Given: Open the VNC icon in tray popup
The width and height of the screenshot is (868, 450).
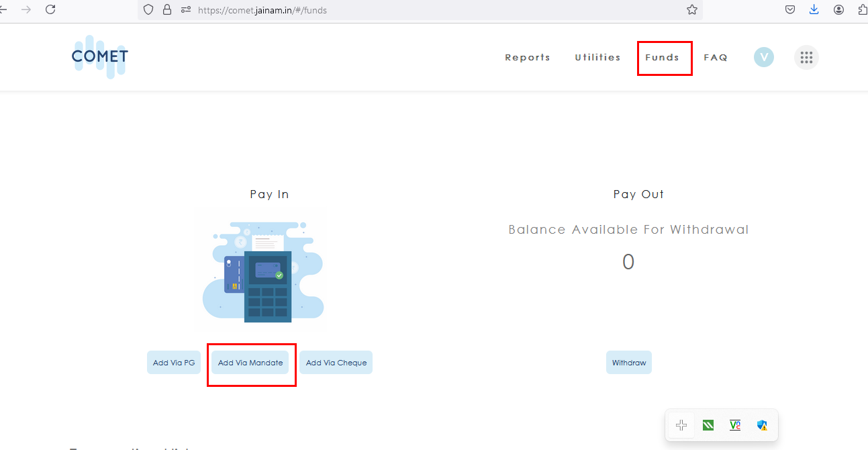Looking at the screenshot, I should coord(735,425).
